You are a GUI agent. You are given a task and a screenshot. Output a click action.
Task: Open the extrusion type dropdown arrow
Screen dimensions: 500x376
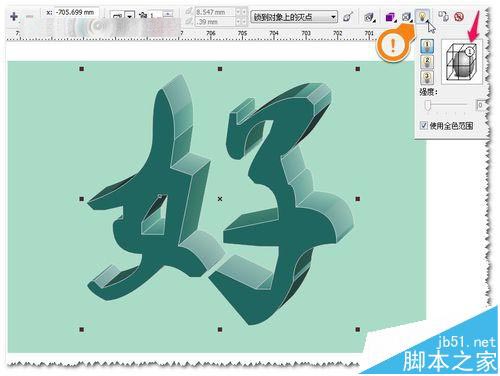(x=129, y=16)
